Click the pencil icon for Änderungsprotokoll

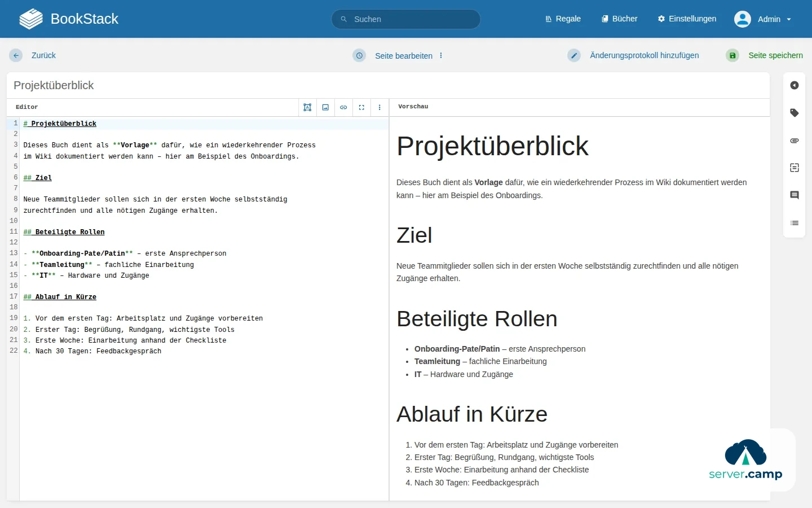click(x=574, y=55)
